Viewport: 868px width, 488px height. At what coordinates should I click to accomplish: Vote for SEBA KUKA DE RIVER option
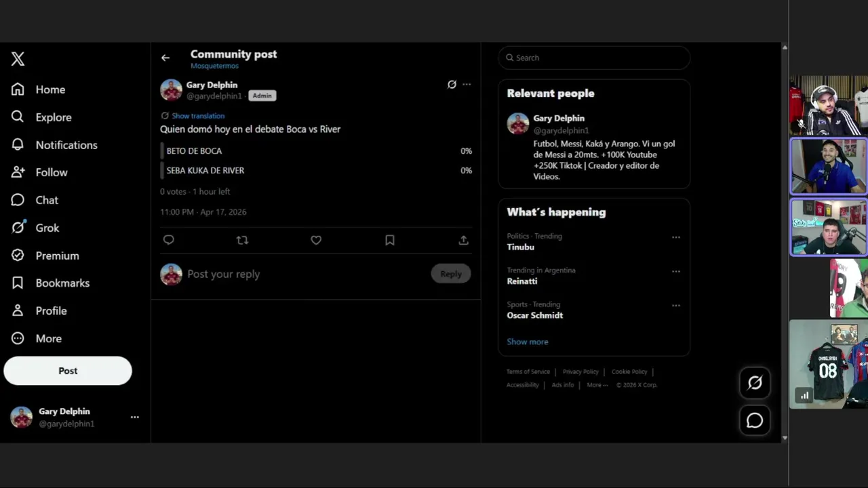pos(316,170)
